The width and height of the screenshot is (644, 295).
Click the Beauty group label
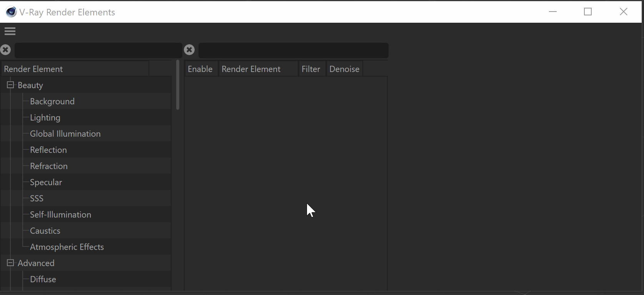tap(30, 85)
